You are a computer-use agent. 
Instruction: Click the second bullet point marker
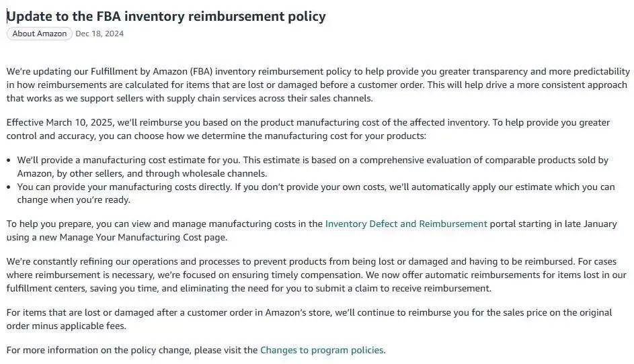pos(9,187)
